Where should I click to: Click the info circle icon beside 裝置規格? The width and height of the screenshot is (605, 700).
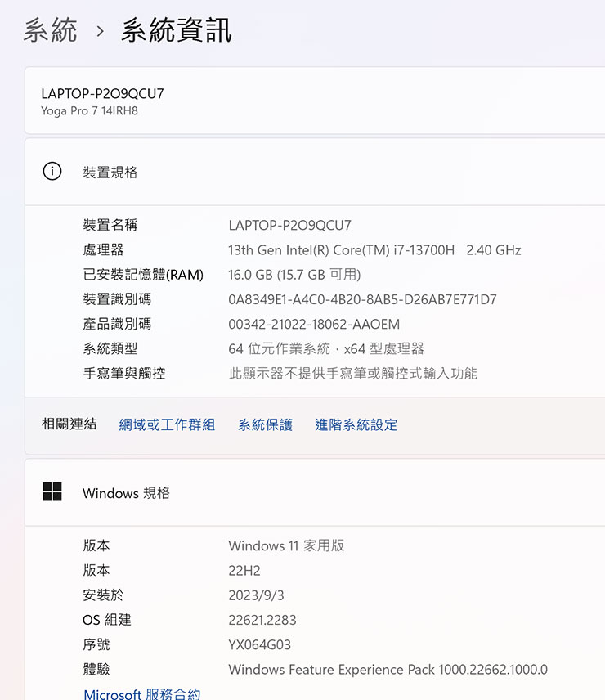pos(52,172)
